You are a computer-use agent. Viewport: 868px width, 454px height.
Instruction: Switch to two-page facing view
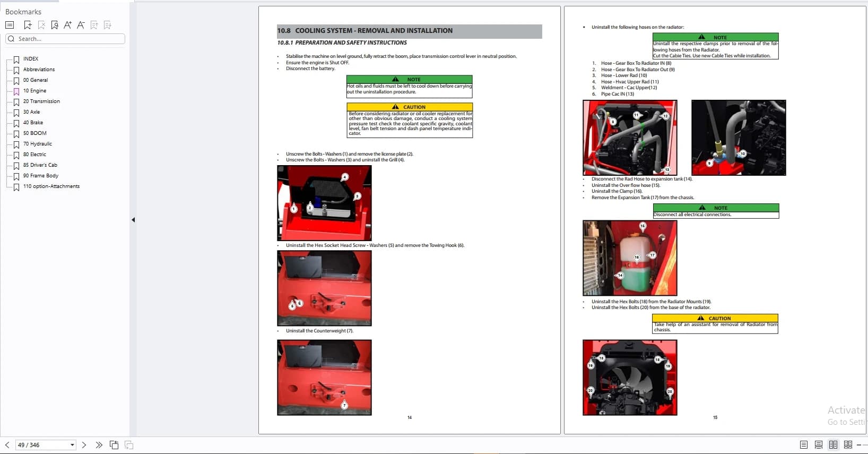[834, 445]
